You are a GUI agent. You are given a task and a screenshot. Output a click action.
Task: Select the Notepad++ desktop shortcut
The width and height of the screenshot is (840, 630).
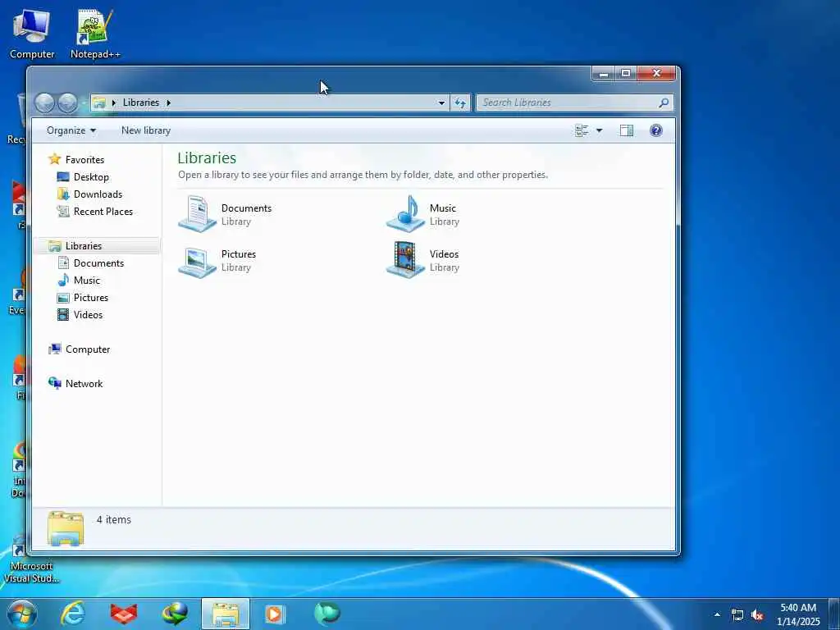click(x=95, y=33)
